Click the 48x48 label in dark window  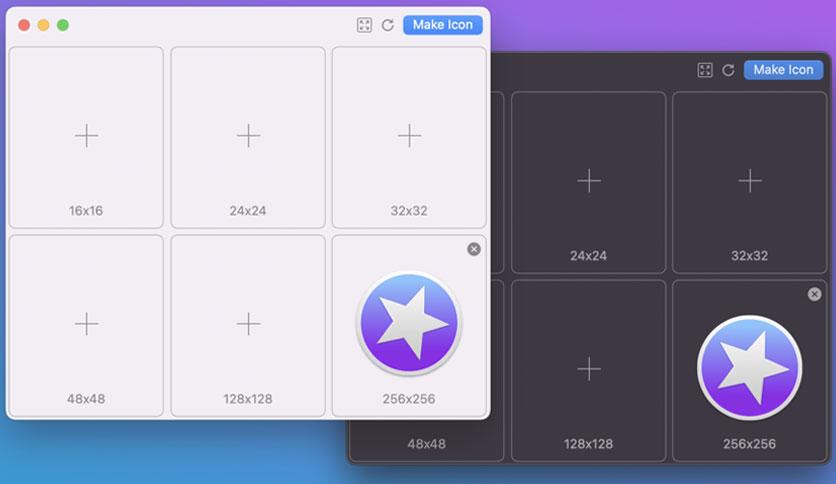pyautogui.click(x=427, y=443)
